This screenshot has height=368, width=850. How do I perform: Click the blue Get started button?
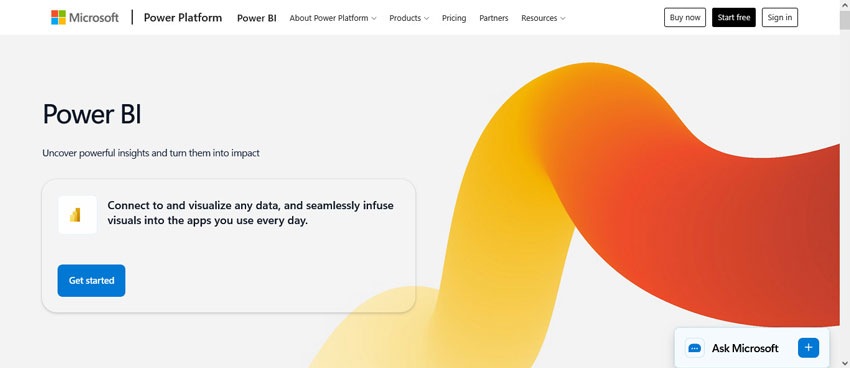tap(91, 280)
